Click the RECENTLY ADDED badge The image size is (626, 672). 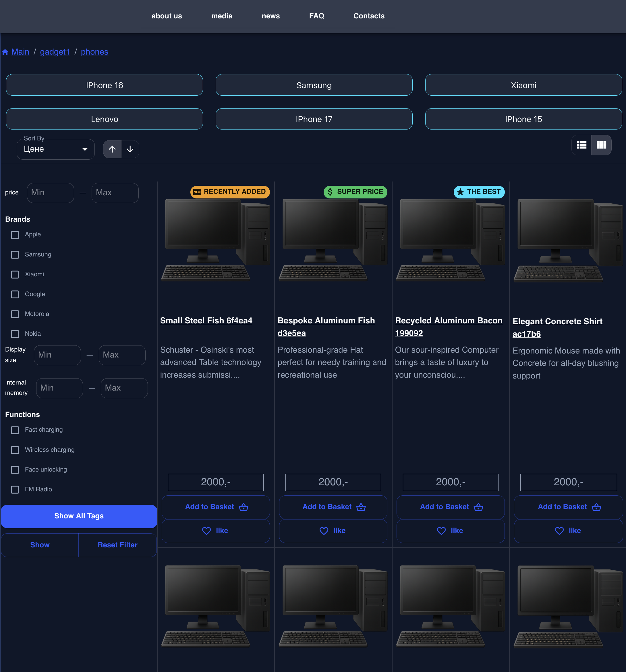[230, 192]
